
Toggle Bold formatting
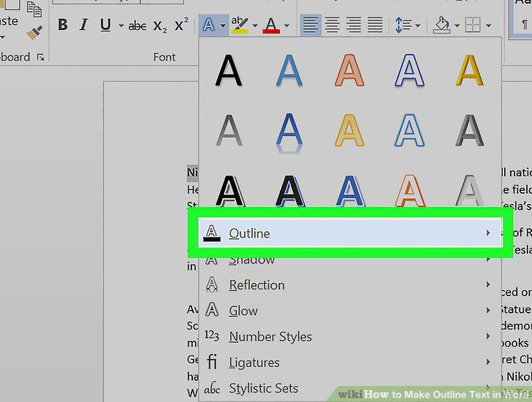click(x=63, y=25)
